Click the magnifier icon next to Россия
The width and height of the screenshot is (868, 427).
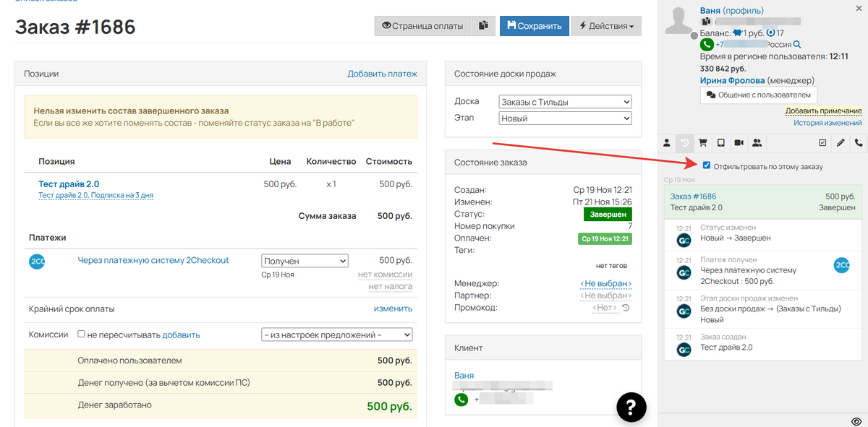coord(797,45)
